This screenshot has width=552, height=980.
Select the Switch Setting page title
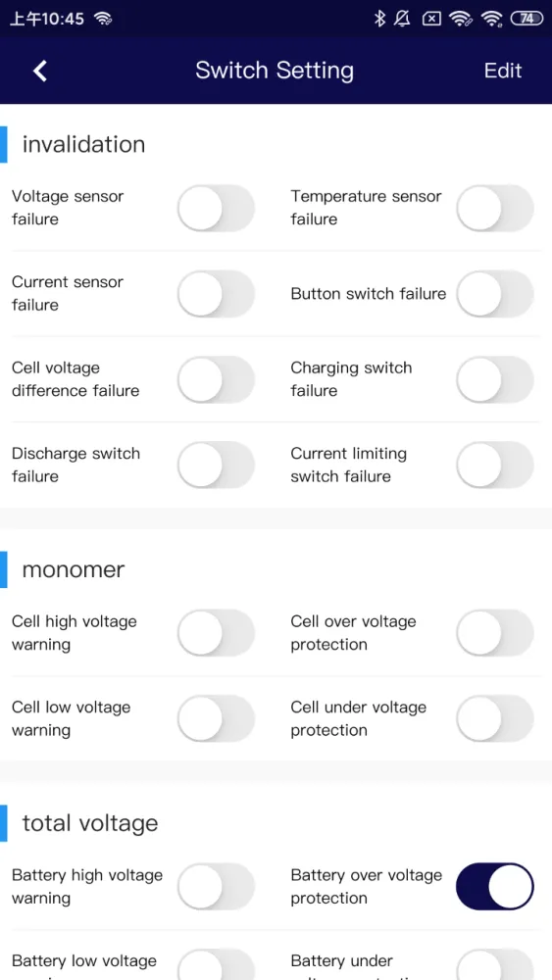(x=275, y=71)
